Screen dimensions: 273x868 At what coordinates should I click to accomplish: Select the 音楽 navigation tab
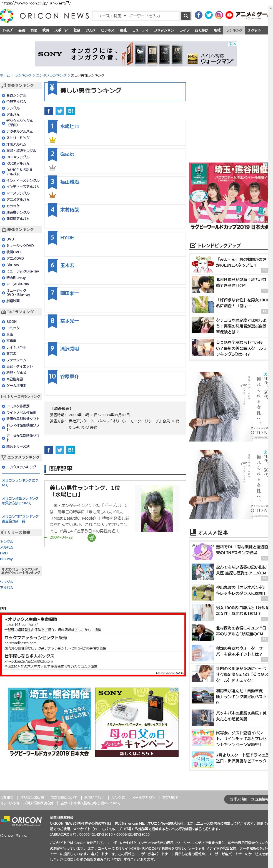coord(34,30)
